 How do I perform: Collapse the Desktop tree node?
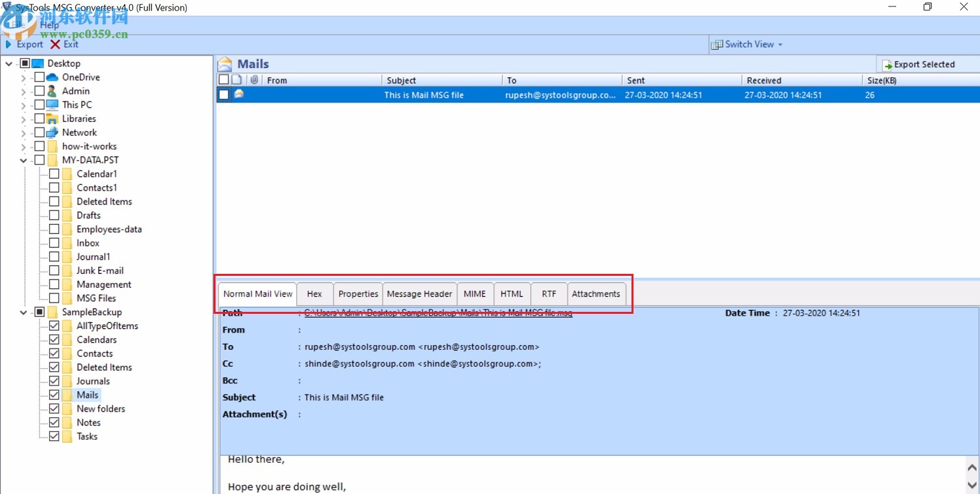[9, 63]
